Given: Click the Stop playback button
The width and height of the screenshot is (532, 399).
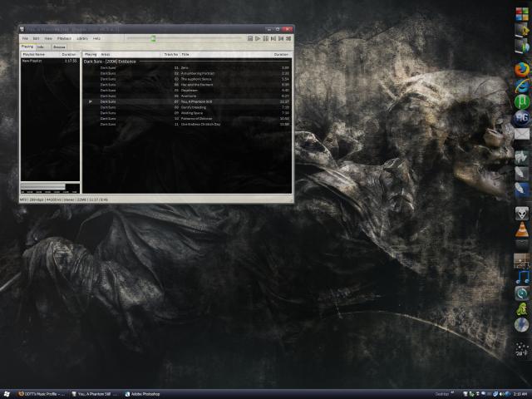Looking at the screenshot, I should 250,38.
